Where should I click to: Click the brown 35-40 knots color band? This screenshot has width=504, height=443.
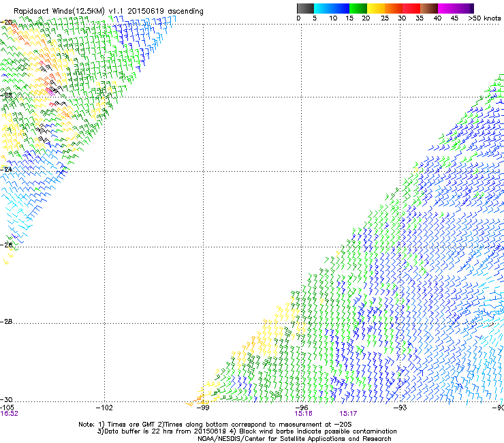(429, 8)
